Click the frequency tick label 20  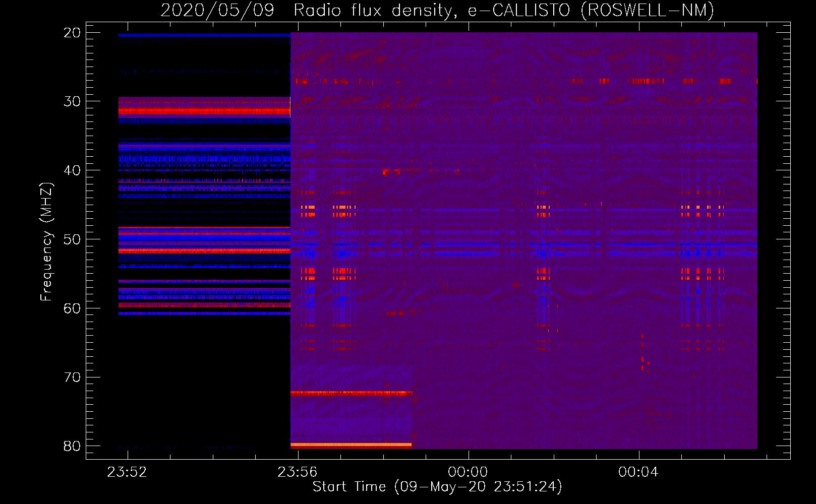pos(72,33)
